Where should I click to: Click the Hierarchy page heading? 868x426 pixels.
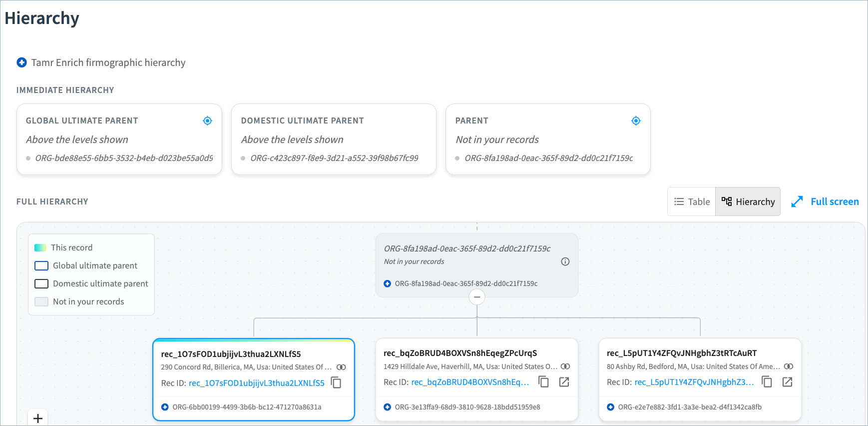coord(42,18)
